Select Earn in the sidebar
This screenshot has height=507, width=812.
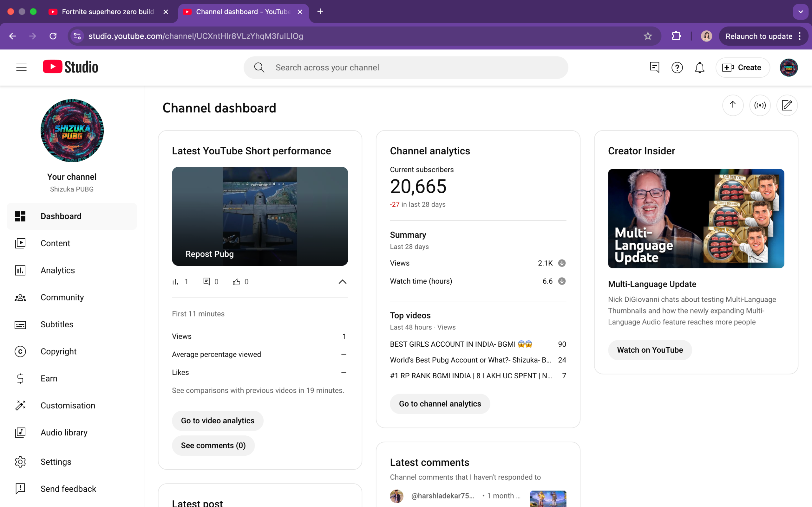[x=49, y=379]
